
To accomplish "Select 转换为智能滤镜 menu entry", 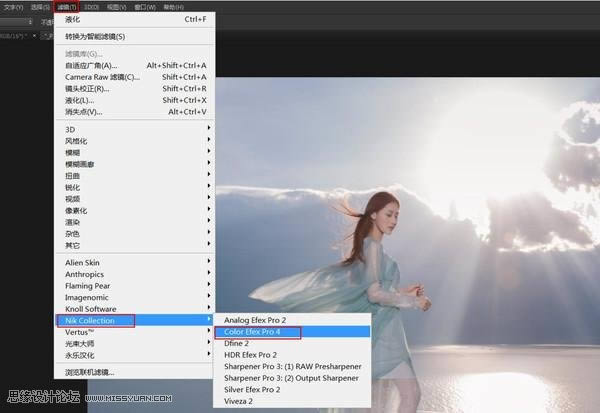I will point(95,37).
